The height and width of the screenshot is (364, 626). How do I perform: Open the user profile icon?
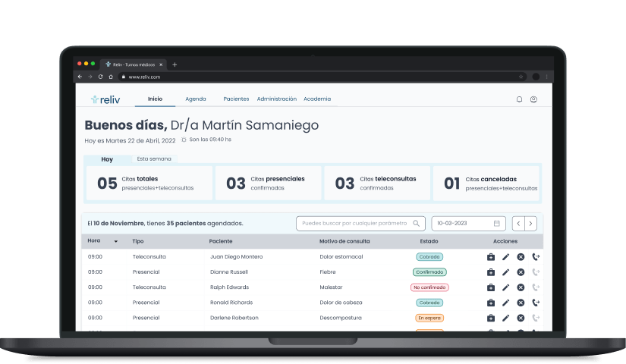[533, 99]
